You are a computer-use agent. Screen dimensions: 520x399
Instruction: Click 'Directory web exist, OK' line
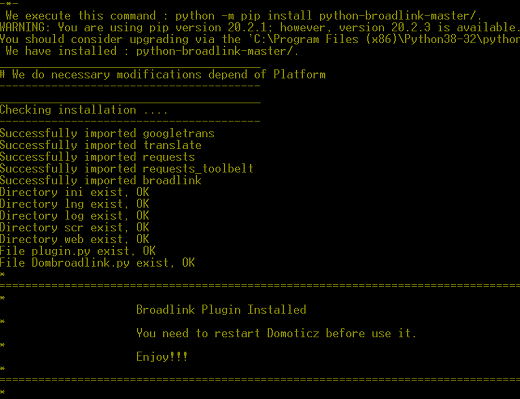coord(75,239)
